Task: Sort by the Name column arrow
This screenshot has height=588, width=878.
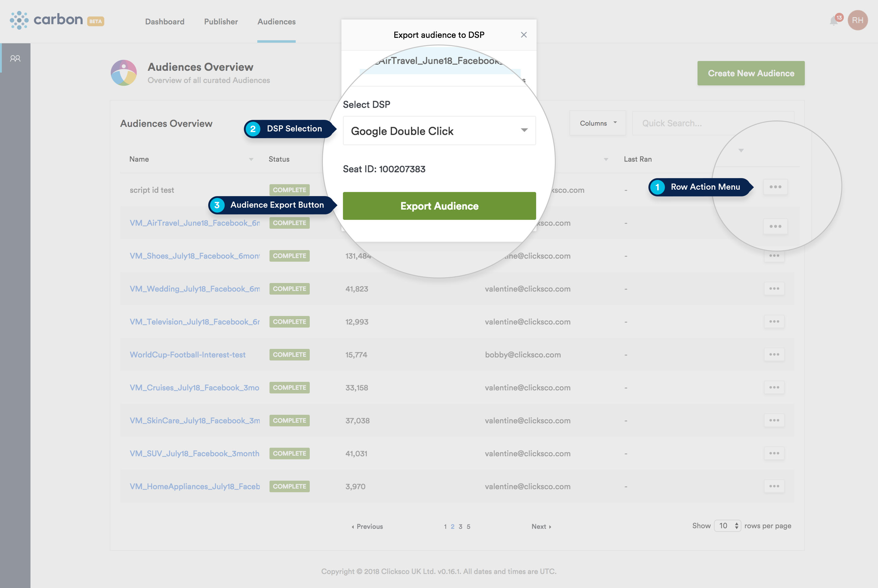Action: [x=251, y=160]
